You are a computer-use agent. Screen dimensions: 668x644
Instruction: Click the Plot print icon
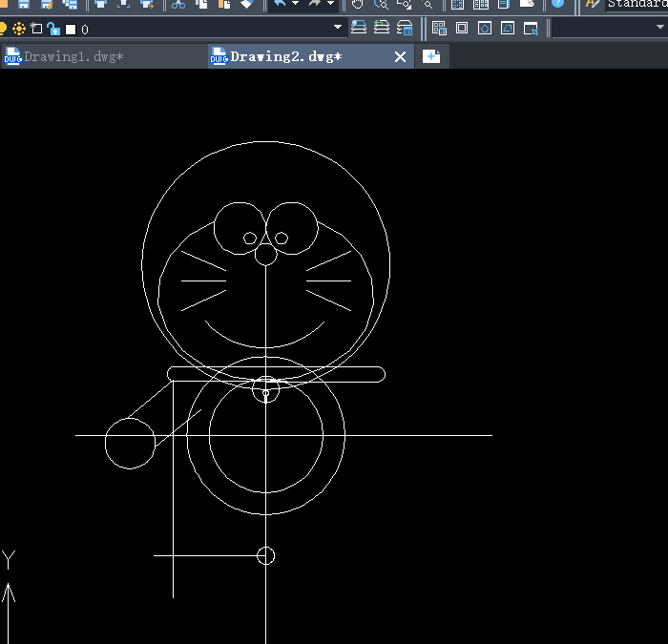[100, 4]
